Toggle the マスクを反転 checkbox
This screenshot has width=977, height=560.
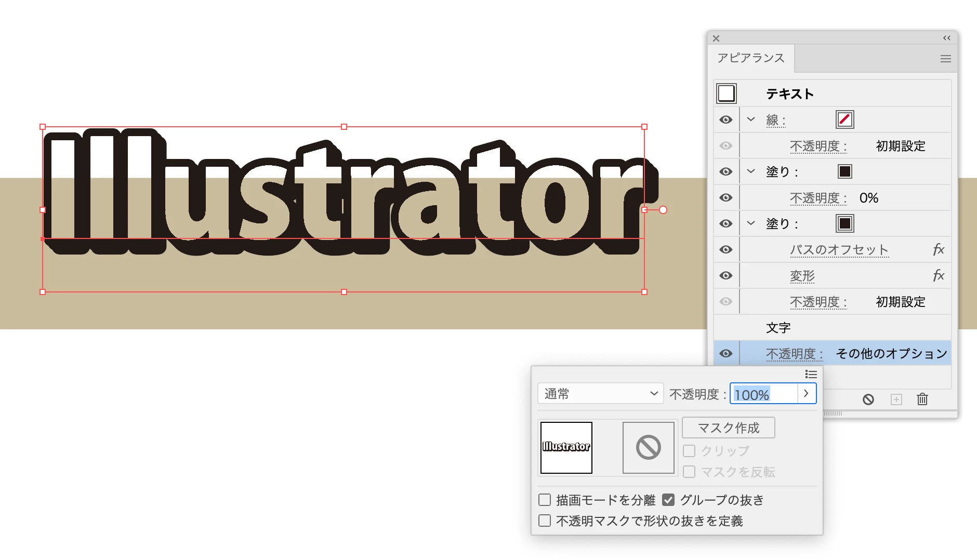(x=689, y=472)
